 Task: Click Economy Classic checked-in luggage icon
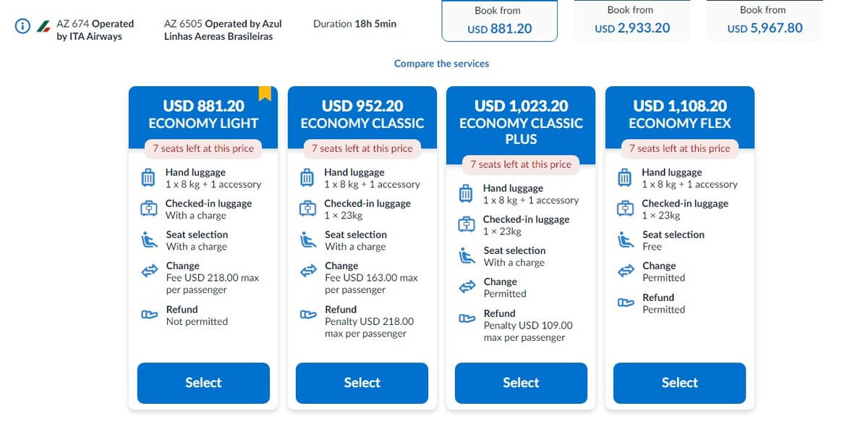[307, 209]
